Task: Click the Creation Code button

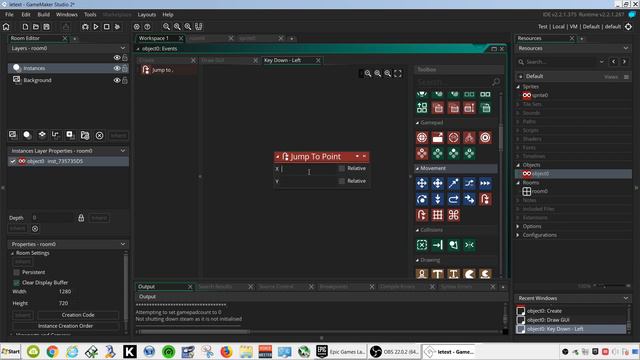Action: (x=78, y=315)
